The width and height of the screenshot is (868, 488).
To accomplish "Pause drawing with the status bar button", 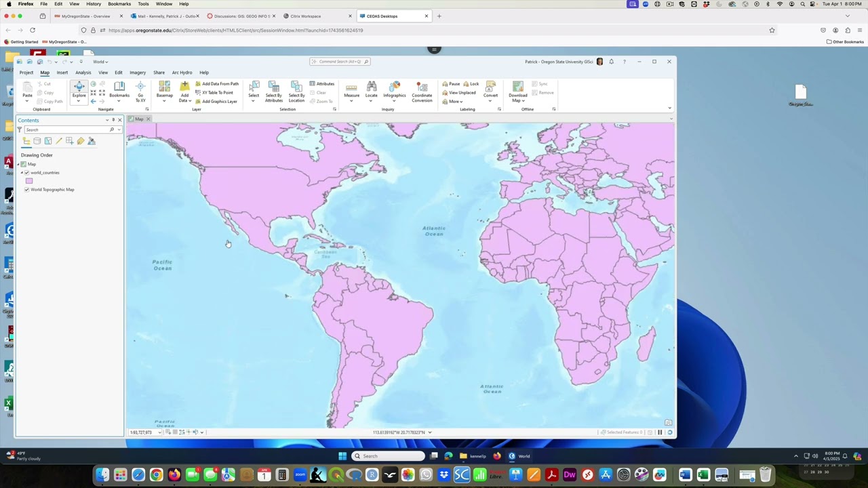I will (x=660, y=432).
